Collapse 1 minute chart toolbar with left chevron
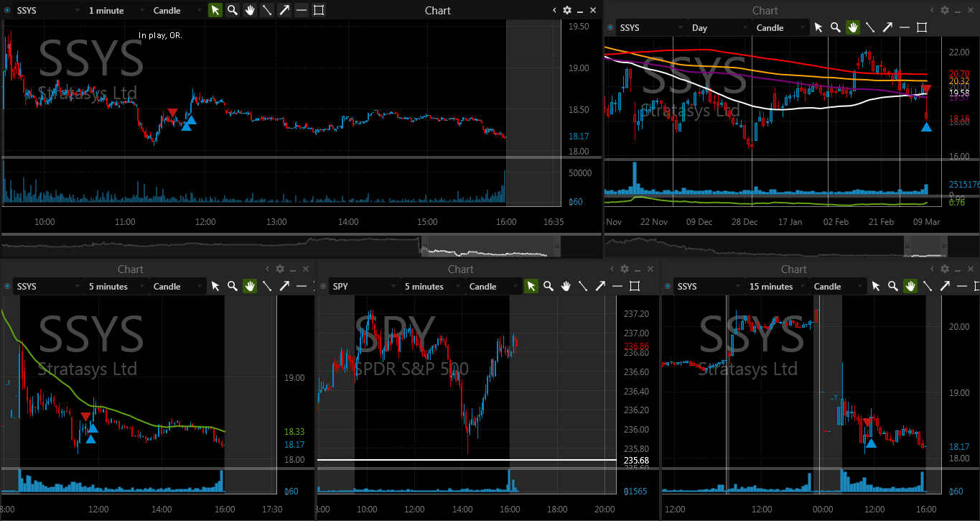This screenshot has height=521, width=980. coord(554,10)
